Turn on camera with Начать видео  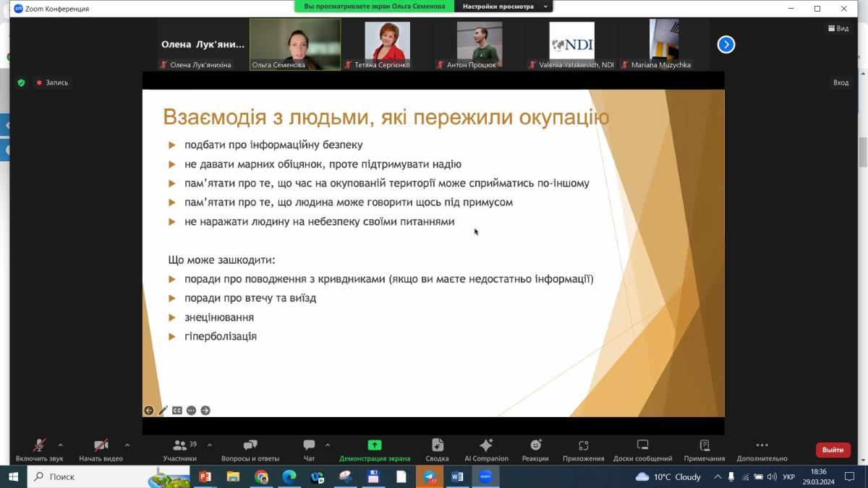[x=101, y=450]
